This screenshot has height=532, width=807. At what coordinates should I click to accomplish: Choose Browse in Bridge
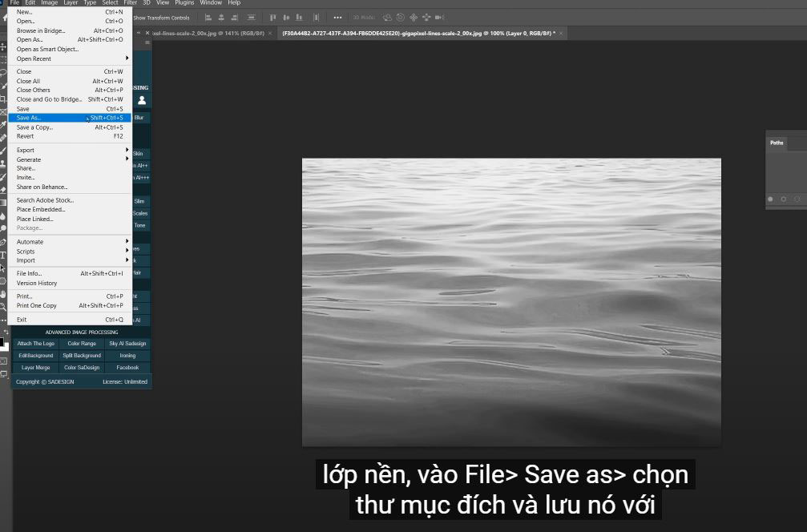[x=71, y=31]
